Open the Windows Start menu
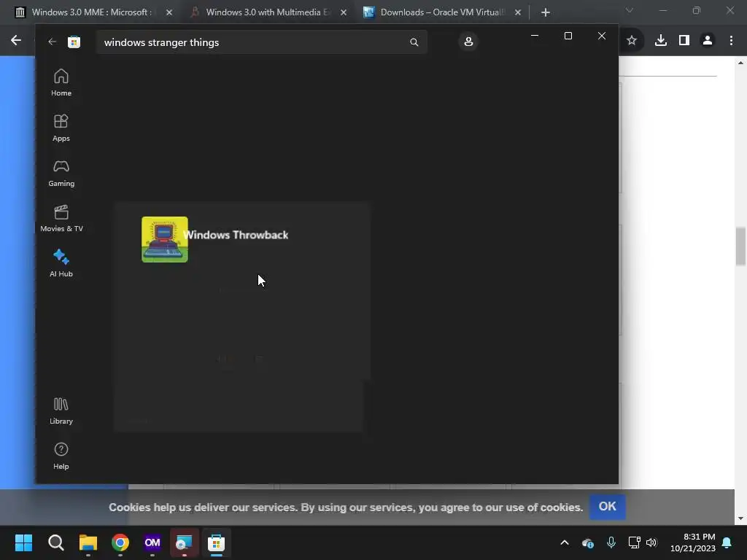This screenshot has height=560, width=747. click(23, 542)
